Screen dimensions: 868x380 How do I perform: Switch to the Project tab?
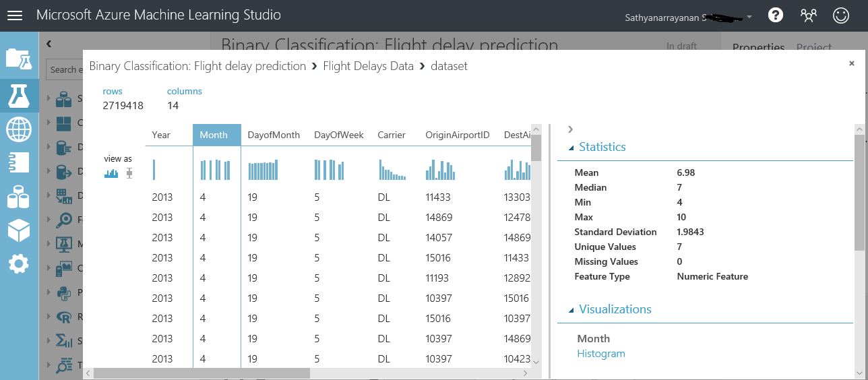(813, 46)
